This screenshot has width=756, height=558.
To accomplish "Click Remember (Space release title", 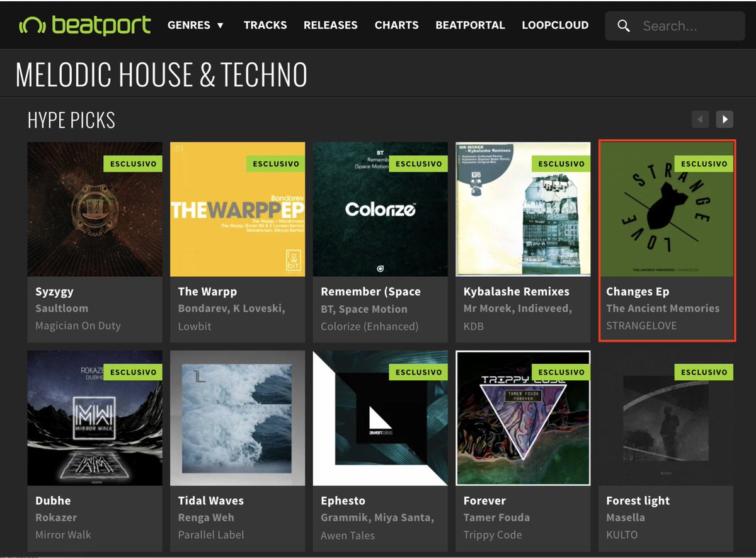I will coord(370,292).
